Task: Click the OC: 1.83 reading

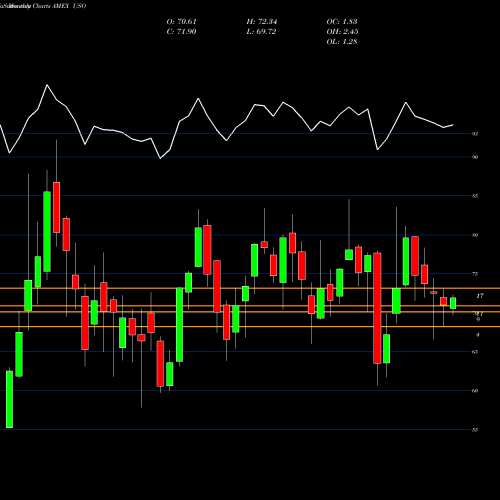Action: click(342, 22)
